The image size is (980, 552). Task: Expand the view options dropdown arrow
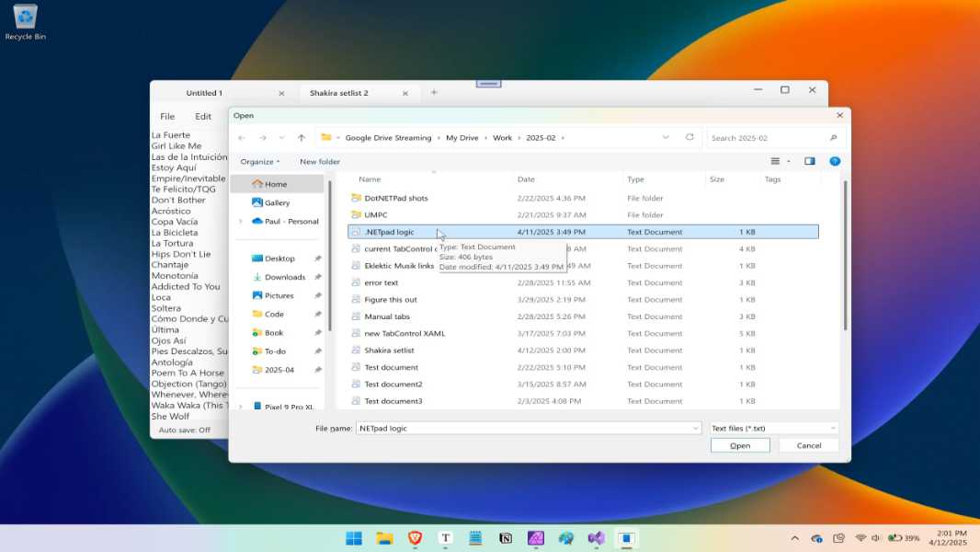click(788, 161)
